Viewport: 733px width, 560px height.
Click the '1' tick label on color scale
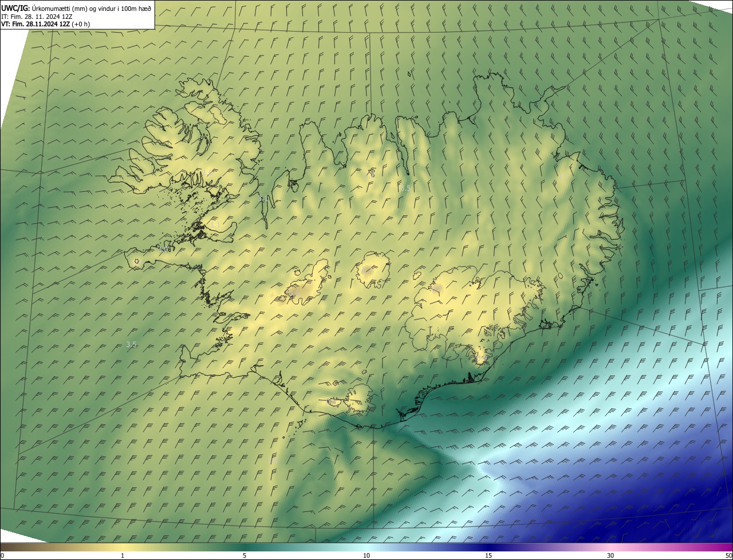pos(123,555)
